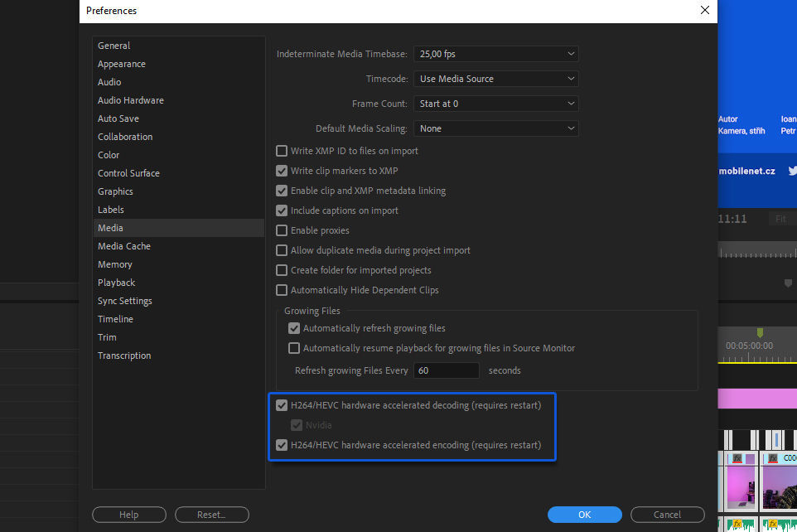The height and width of the screenshot is (532, 797).
Task: Open the Timecode dropdown showing Use Media Source
Action: (x=495, y=78)
